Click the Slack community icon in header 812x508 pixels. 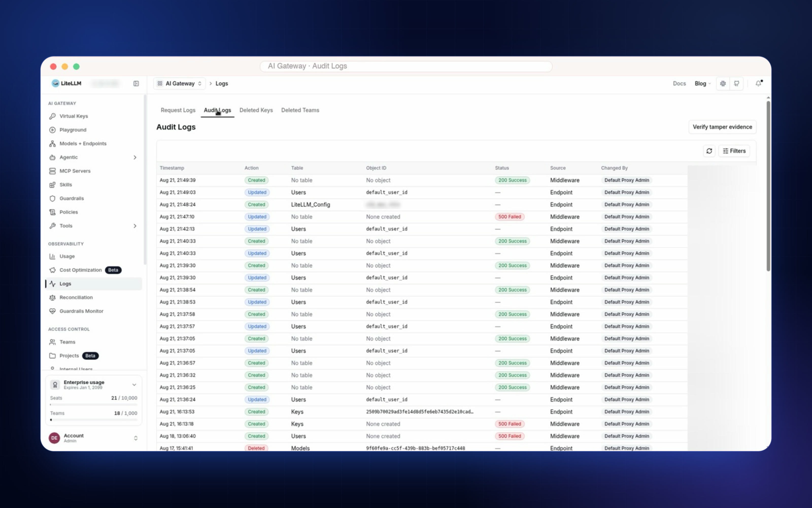723,83
